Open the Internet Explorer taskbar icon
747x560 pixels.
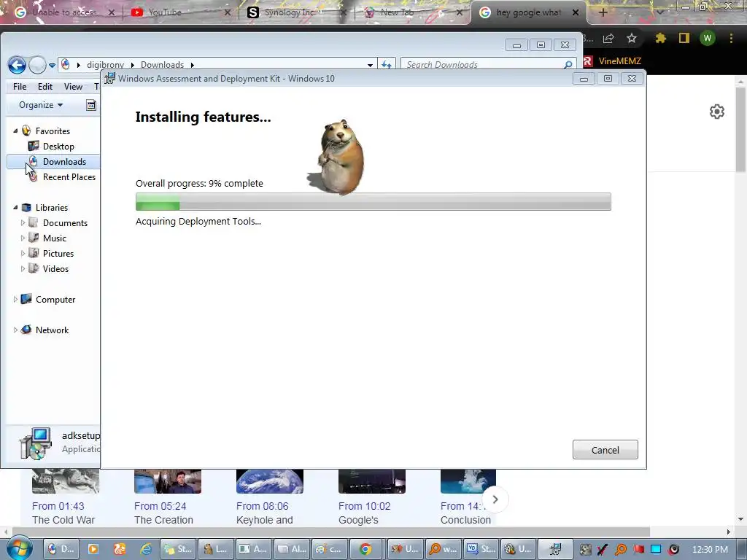[x=146, y=549]
